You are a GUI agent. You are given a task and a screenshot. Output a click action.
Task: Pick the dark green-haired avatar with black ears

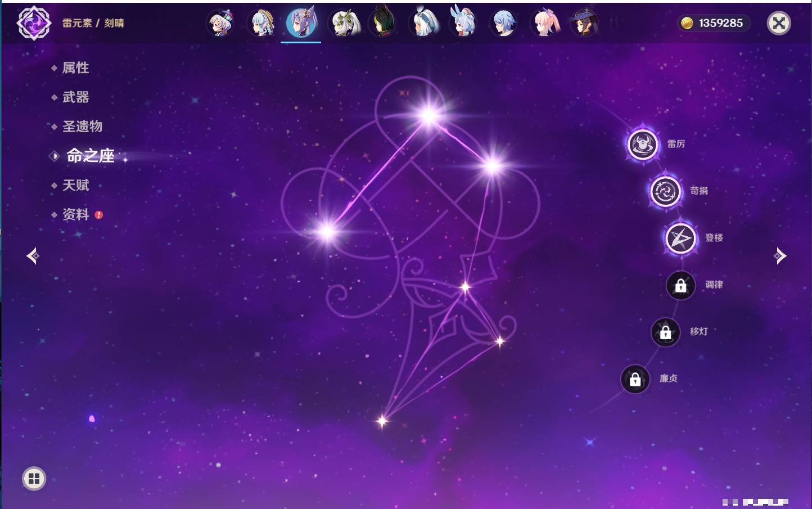(x=383, y=22)
